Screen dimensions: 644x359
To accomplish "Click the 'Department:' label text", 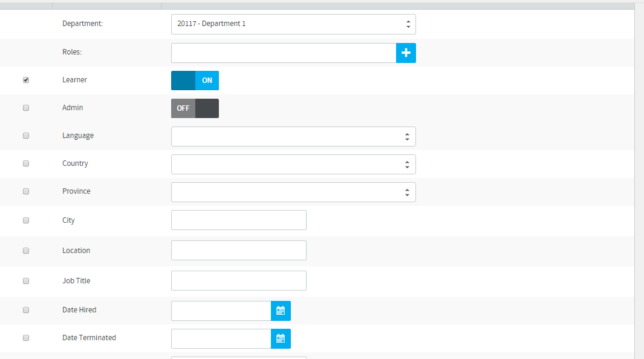I will click(83, 24).
